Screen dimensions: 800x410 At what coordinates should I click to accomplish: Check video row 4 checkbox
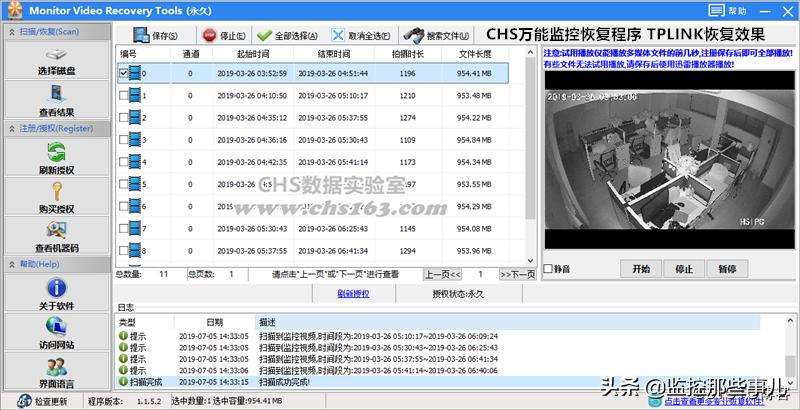coord(123,162)
